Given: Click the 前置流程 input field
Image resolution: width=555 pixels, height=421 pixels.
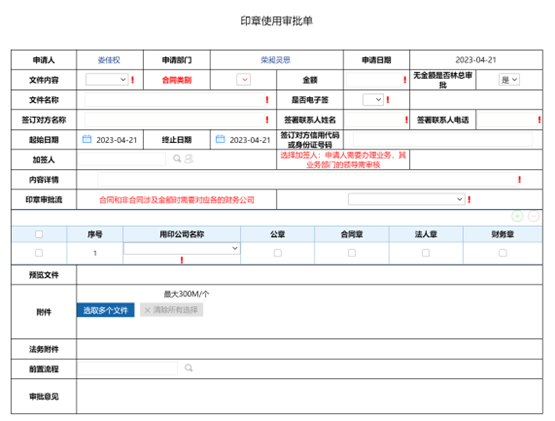Looking at the screenshot, I should pyautogui.click(x=127, y=368).
